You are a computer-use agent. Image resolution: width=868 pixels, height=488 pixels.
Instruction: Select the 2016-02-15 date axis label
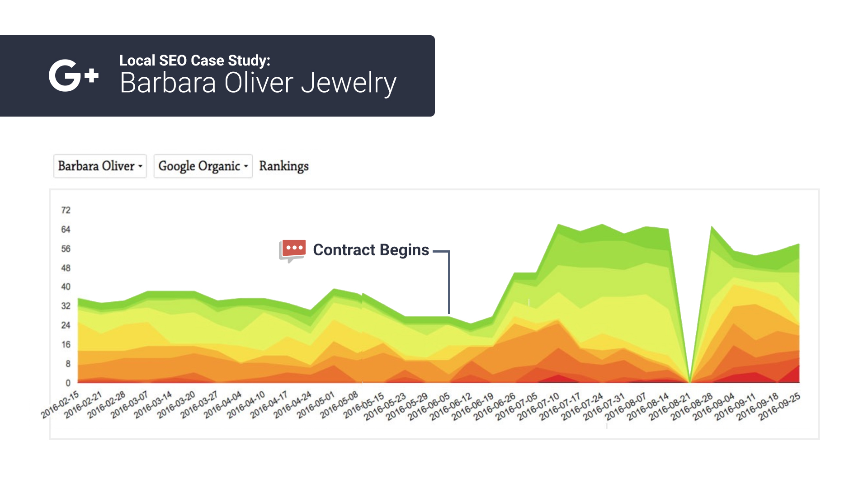click(60, 404)
